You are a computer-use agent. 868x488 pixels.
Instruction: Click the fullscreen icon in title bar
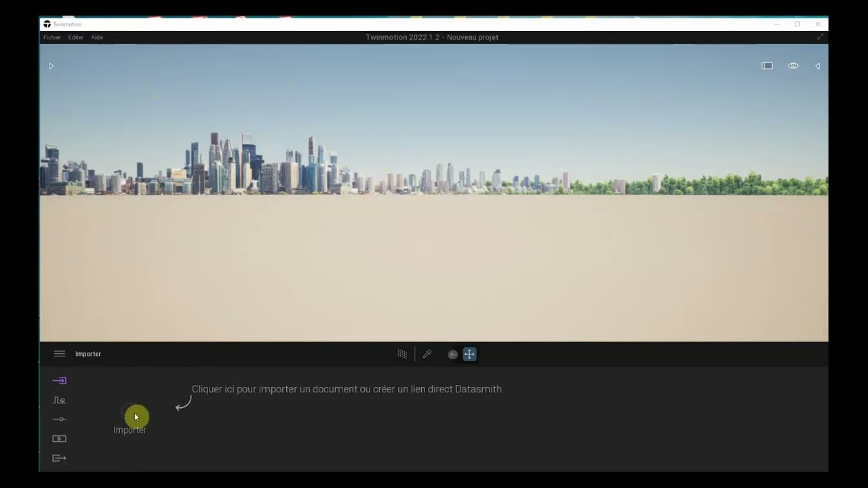820,37
